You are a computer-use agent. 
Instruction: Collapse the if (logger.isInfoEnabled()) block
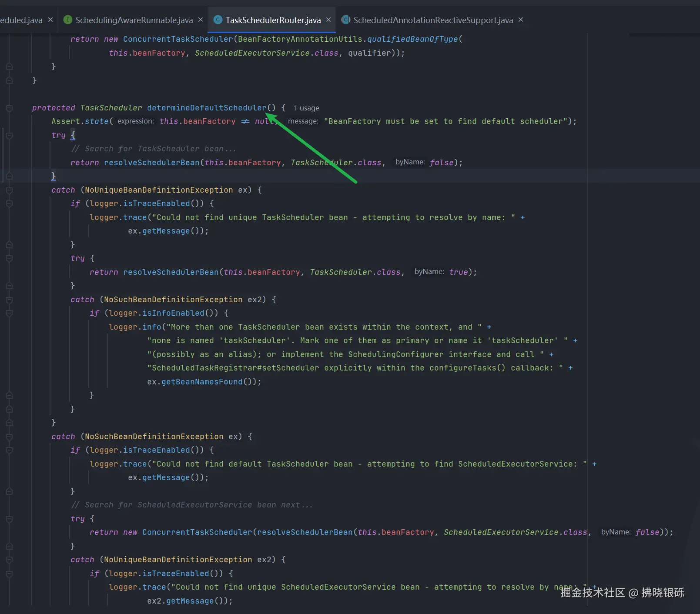point(9,313)
